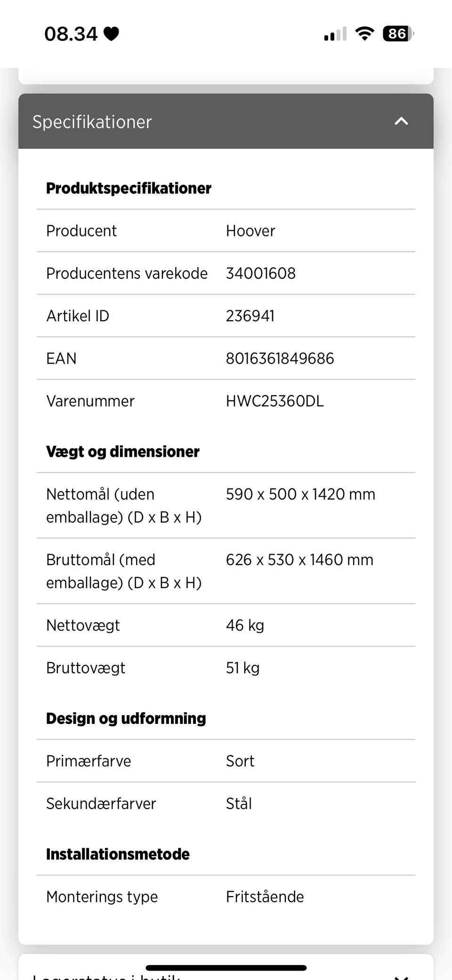Select Producentens varekode 34001608
The height and width of the screenshot is (980, 452).
coord(261,273)
